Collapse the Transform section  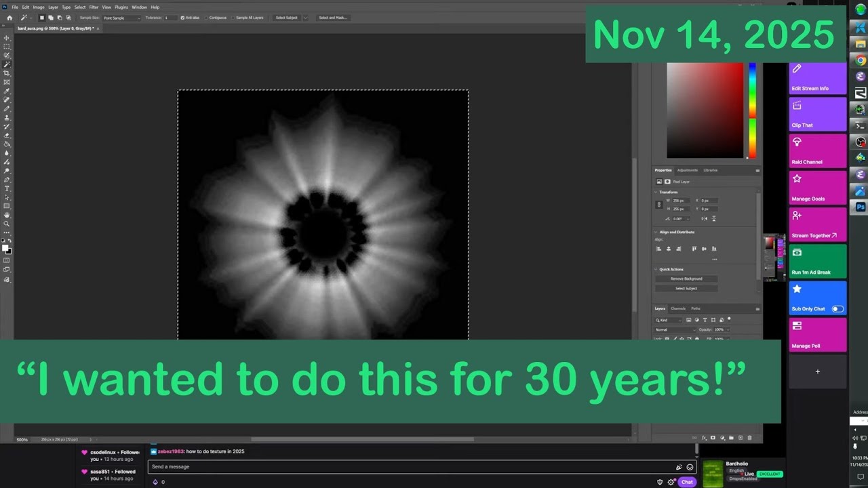pyautogui.click(x=656, y=192)
